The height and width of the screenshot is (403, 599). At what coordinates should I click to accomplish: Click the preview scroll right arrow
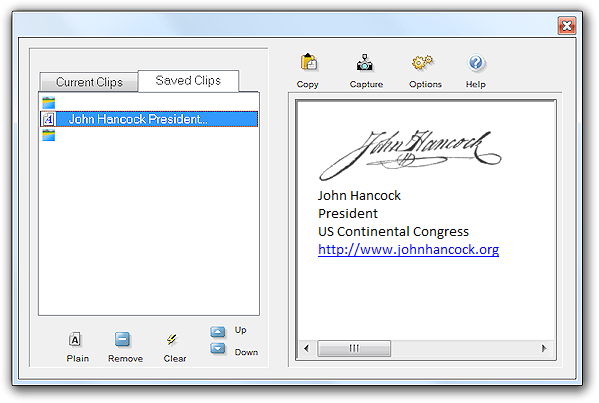point(544,348)
